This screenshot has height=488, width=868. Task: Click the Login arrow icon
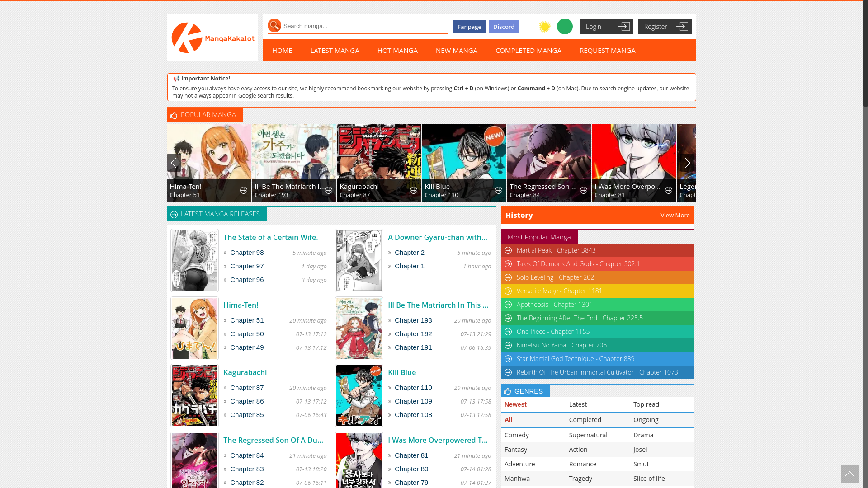(x=623, y=27)
